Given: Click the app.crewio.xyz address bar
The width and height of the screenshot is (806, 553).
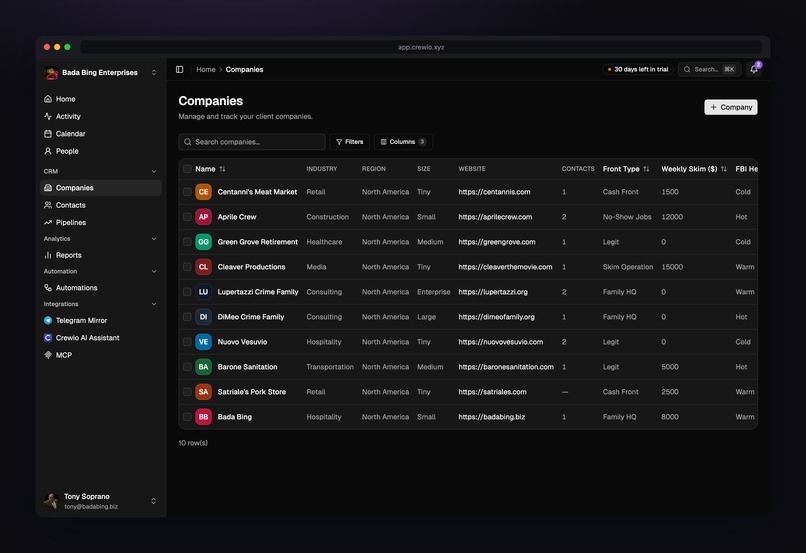Looking at the screenshot, I should click(x=421, y=47).
